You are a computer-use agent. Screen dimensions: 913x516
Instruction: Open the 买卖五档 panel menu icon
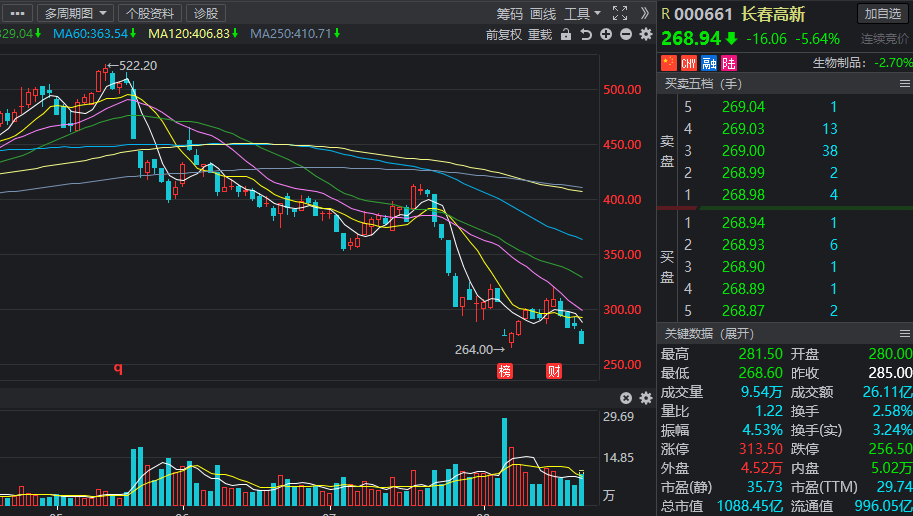pos(904,84)
